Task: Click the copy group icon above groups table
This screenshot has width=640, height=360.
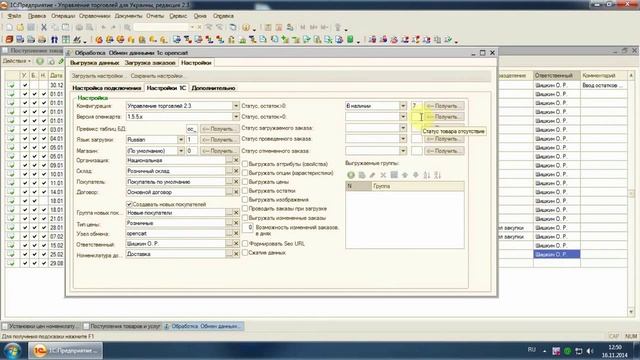Action: click(362, 175)
